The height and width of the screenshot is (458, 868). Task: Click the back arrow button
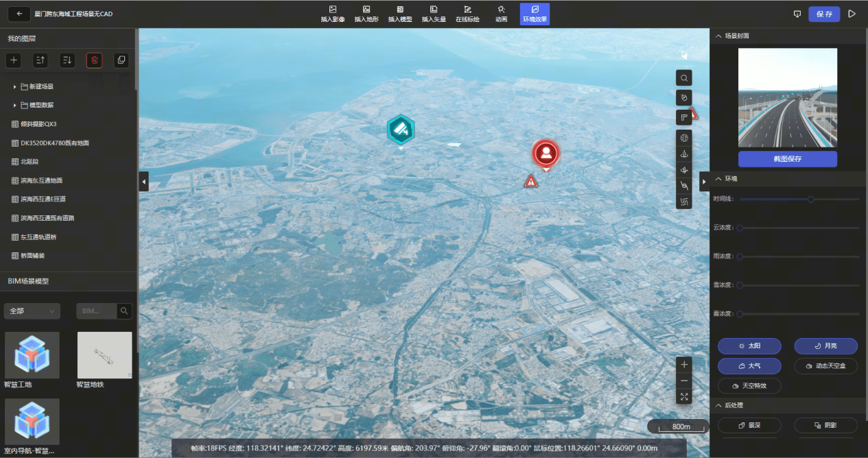[19, 14]
